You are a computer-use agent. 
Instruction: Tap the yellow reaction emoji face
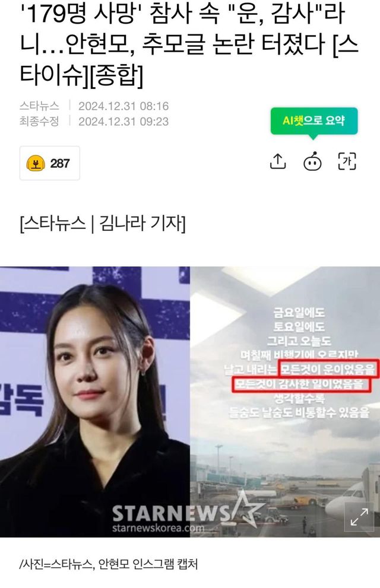pos(36,164)
